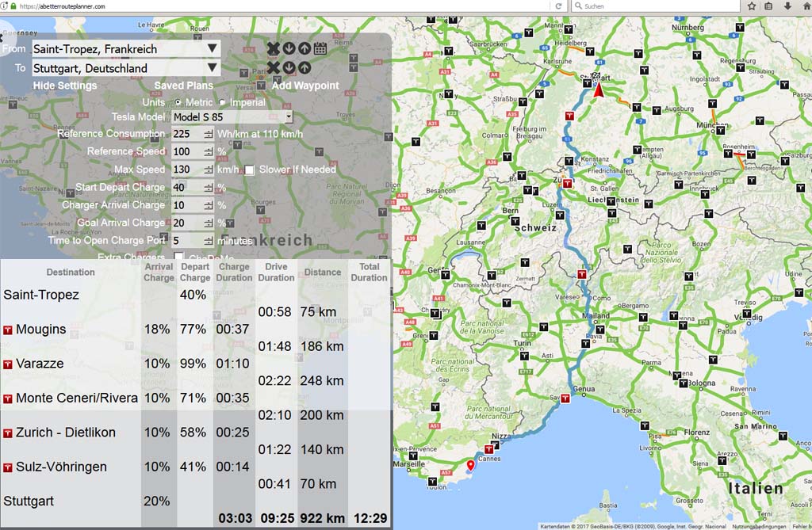Open the Tesla Model dropdown

coord(232,117)
